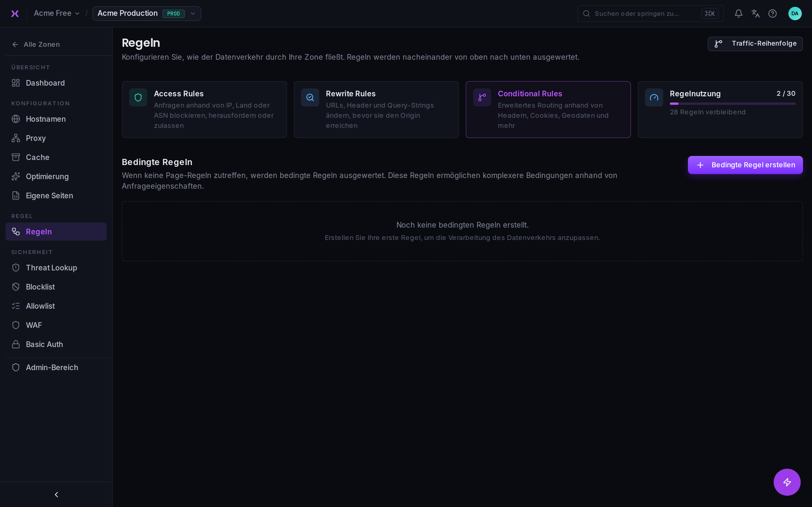Open the notifications bell

pos(738,14)
